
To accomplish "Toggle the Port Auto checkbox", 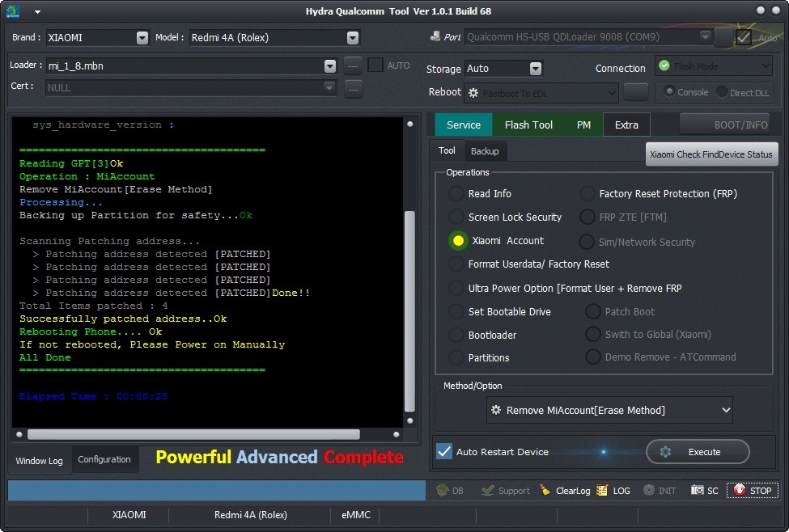I will click(x=743, y=37).
